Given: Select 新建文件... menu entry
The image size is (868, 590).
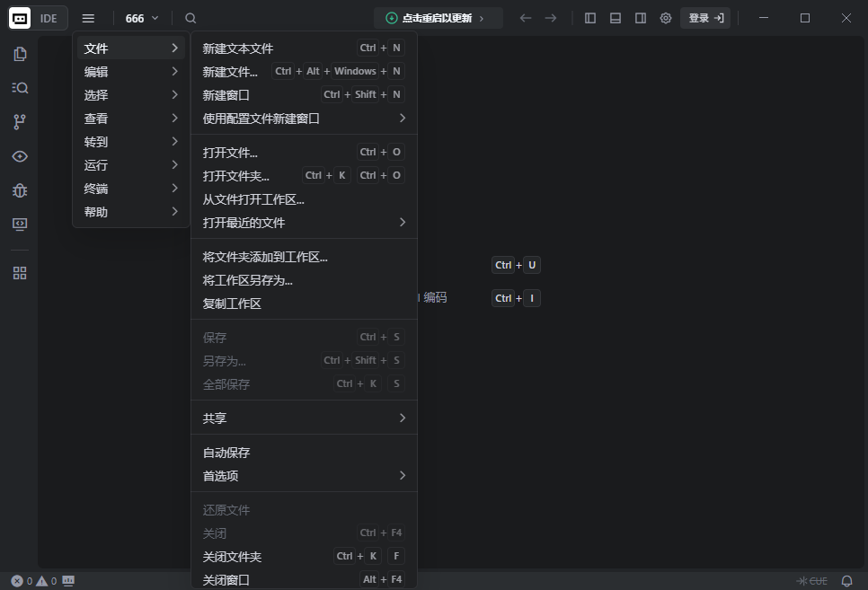Looking at the screenshot, I should click(304, 72).
